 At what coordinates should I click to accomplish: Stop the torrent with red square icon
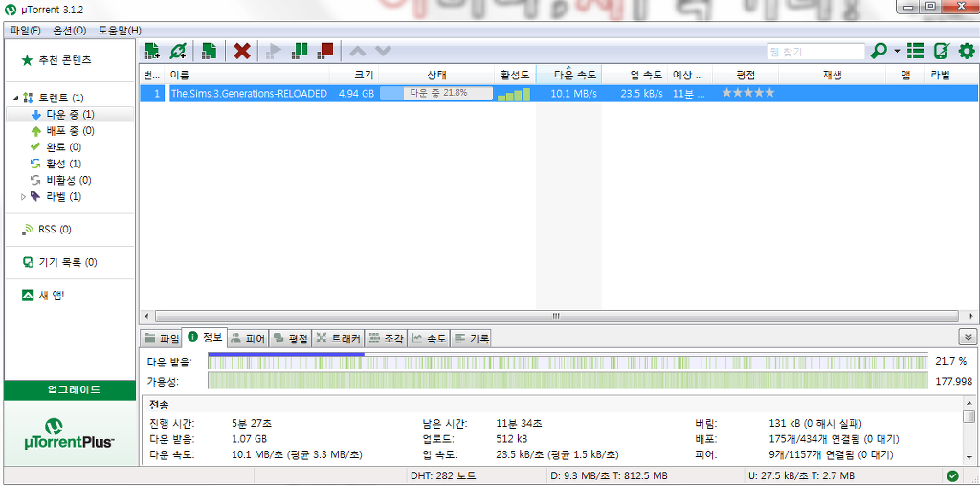coord(325,51)
